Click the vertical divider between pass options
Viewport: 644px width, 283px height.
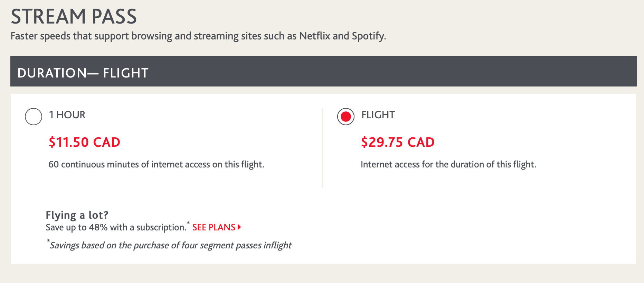click(323, 148)
